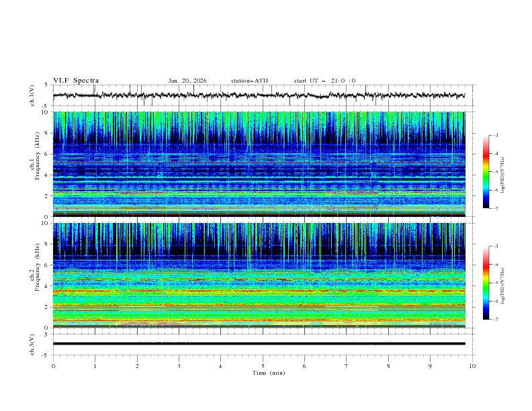Click time axis tick label '4'
Image resolution: width=532 pixels, height=411 pixels.
click(x=220, y=366)
